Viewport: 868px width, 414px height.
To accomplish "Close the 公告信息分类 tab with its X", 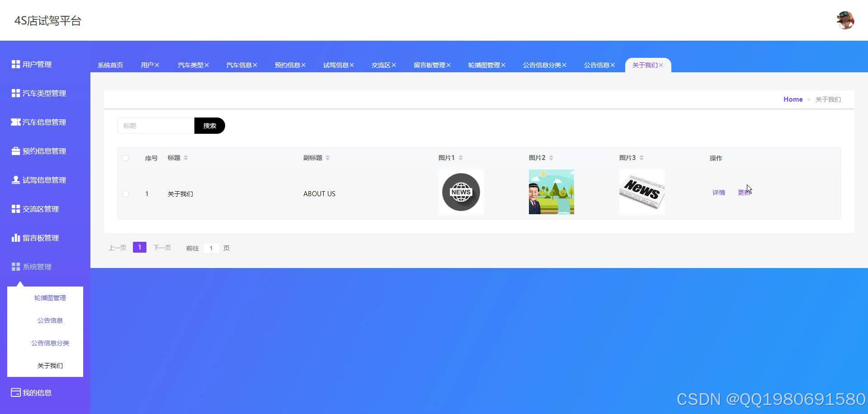I will click(x=564, y=65).
